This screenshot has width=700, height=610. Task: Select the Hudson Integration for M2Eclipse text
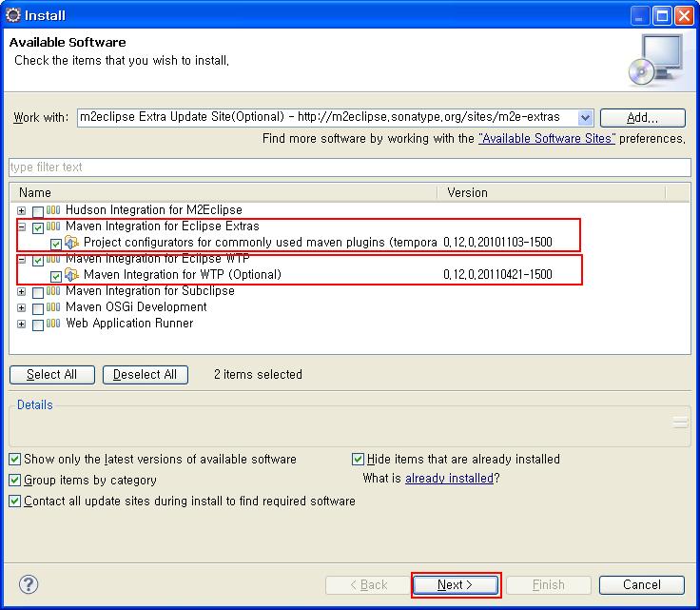point(154,210)
